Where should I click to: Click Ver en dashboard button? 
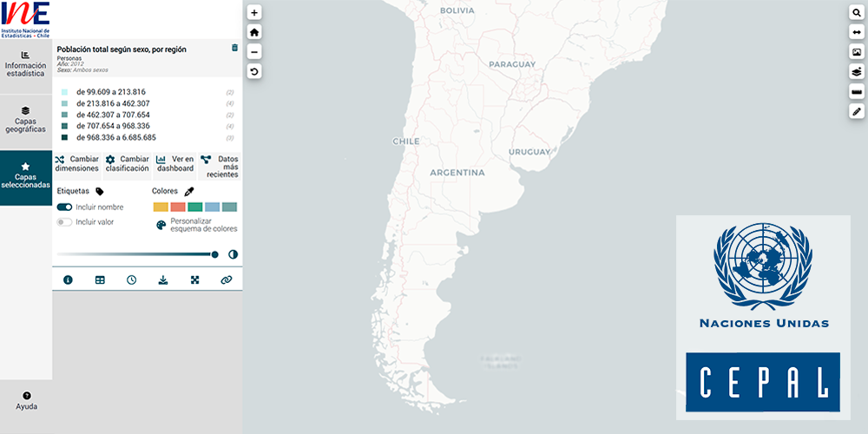175,164
